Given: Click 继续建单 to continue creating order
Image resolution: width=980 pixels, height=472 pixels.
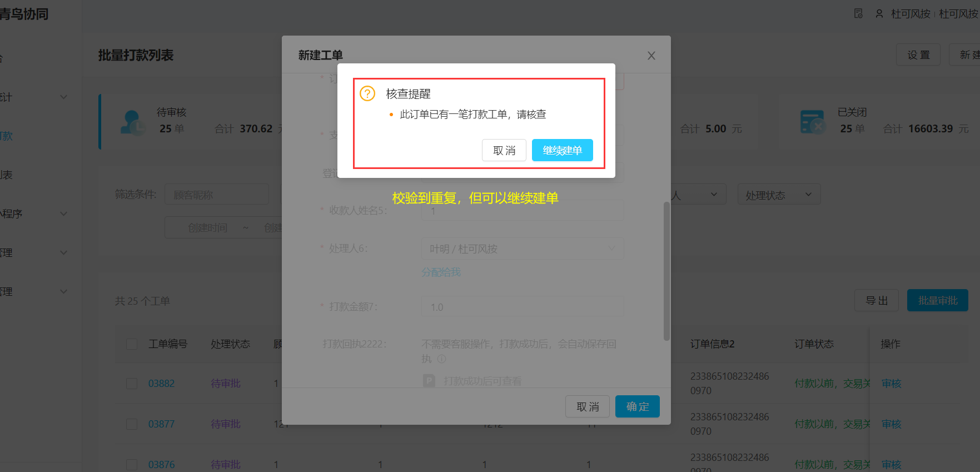Looking at the screenshot, I should [x=562, y=150].
